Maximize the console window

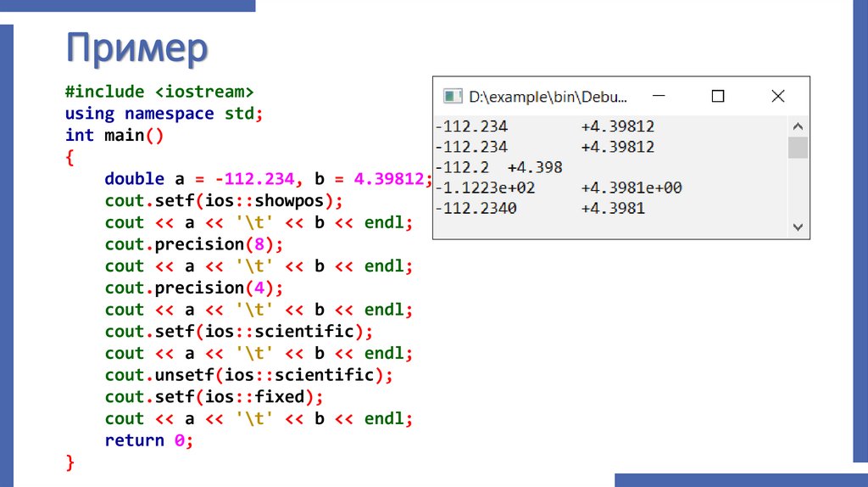(718, 97)
